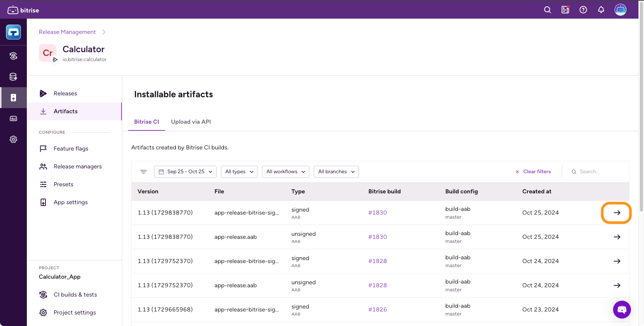The height and width of the screenshot is (326, 644).
Task: Open the All types dropdown
Action: coord(239,172)
